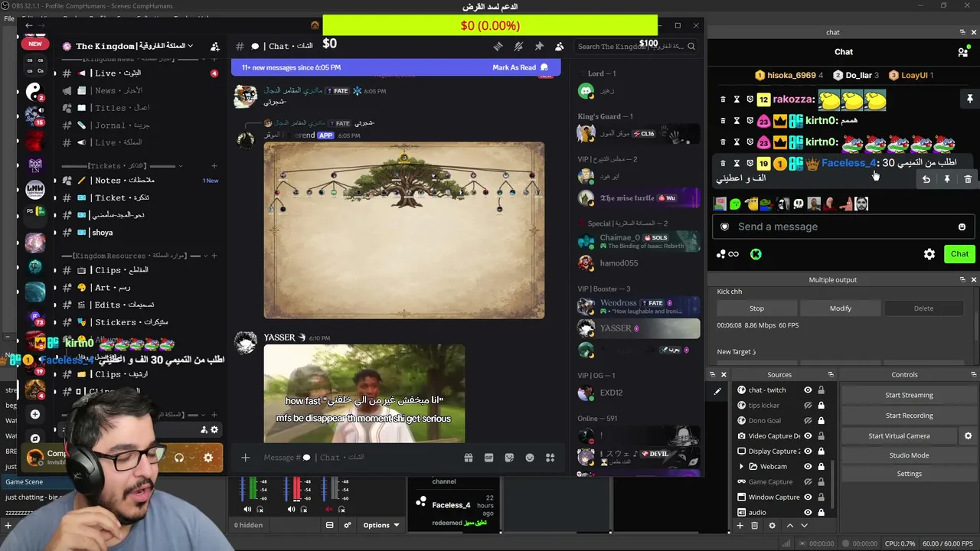The height and width of the screenshot is (551, 980).
Task: Expand the Webcam source group
Action: pyautogui.click(x=741, y=467)
